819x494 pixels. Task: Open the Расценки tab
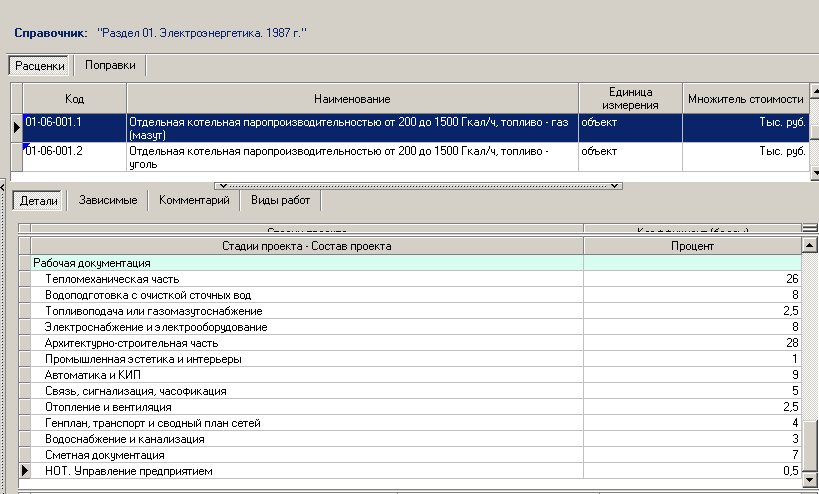point(40,66)
